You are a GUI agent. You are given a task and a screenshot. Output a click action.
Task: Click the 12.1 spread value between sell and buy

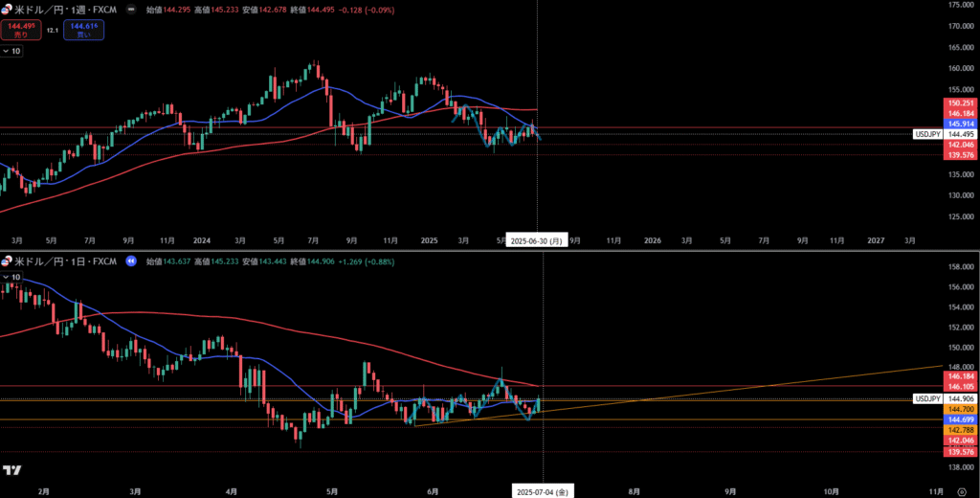point(53,30)
